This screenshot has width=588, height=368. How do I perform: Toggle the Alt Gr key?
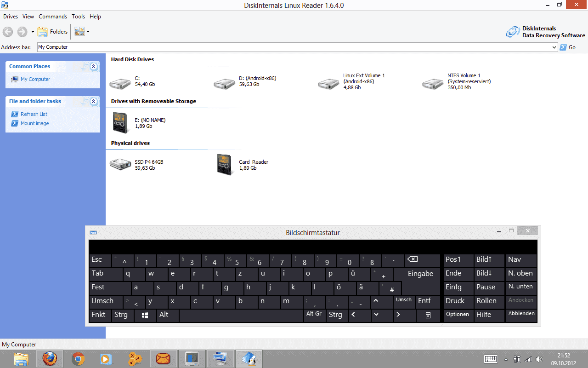point(315,316)
